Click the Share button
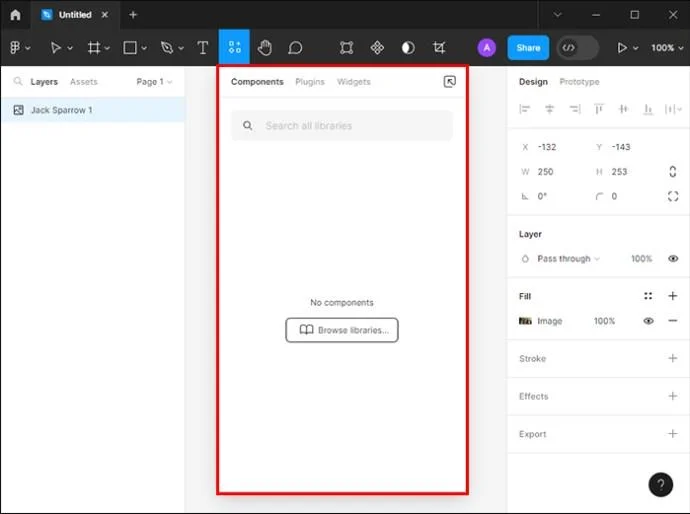The image size is (690, 514). coord(528,48)
